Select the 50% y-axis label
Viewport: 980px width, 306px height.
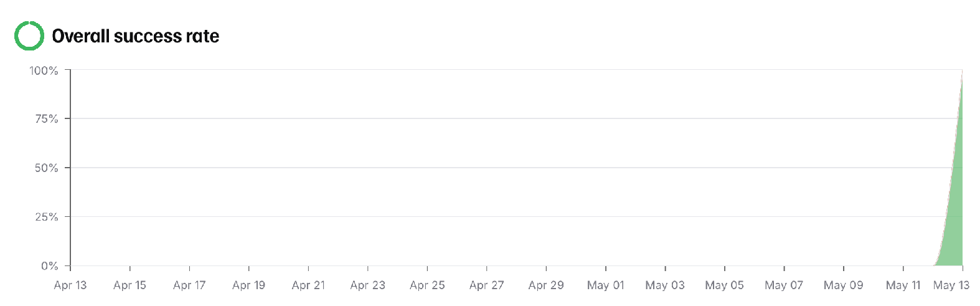pyautogui.click(x=46, y=168)
